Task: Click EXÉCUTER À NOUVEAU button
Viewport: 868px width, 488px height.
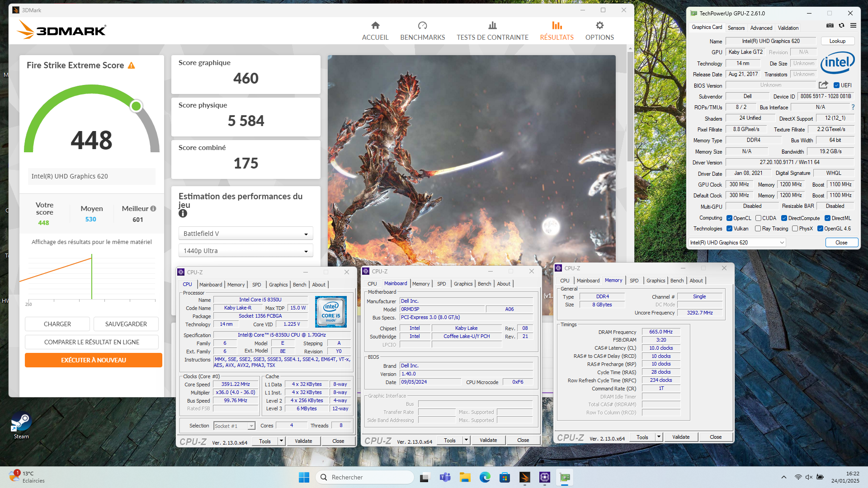Action: 94,360
